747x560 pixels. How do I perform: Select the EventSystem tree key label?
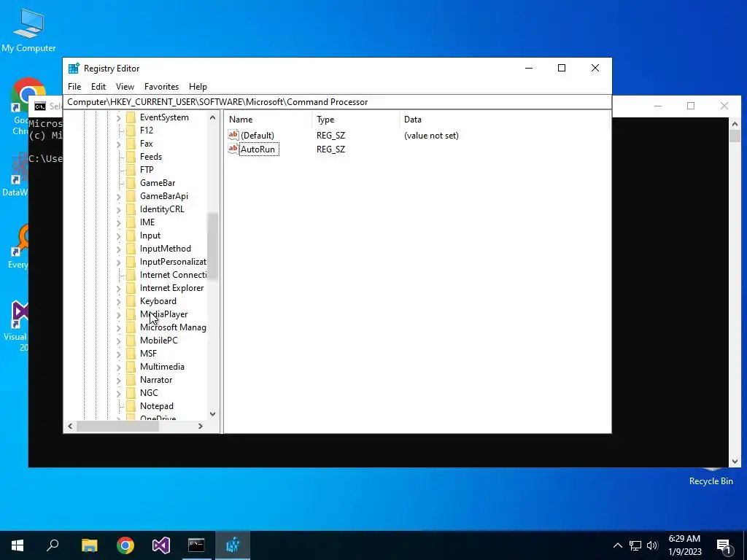click(x=164, y=117)
